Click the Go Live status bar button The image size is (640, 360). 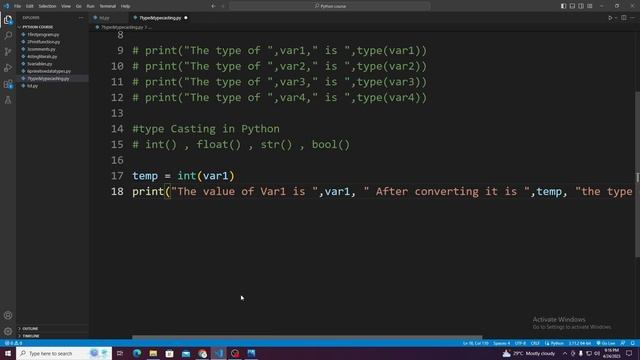pyautogui.click(x=606, y=343)
